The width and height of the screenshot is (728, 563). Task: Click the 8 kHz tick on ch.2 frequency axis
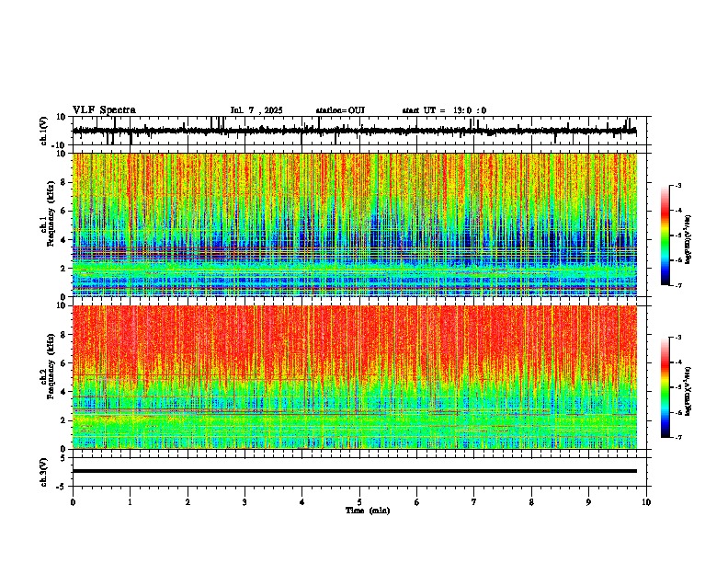point(63,335)
